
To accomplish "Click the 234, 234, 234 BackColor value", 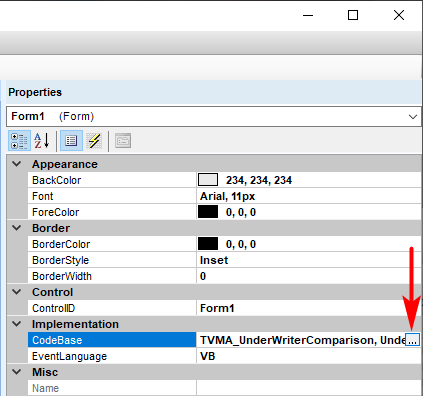I will (x=259, y=180).
